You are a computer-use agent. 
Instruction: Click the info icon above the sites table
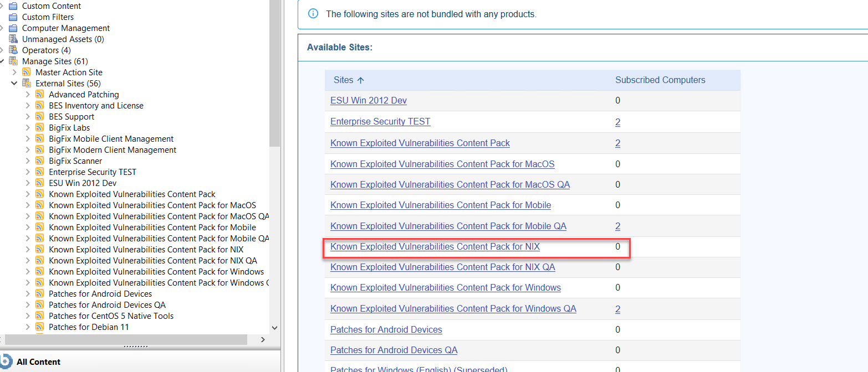click(313, 13)
